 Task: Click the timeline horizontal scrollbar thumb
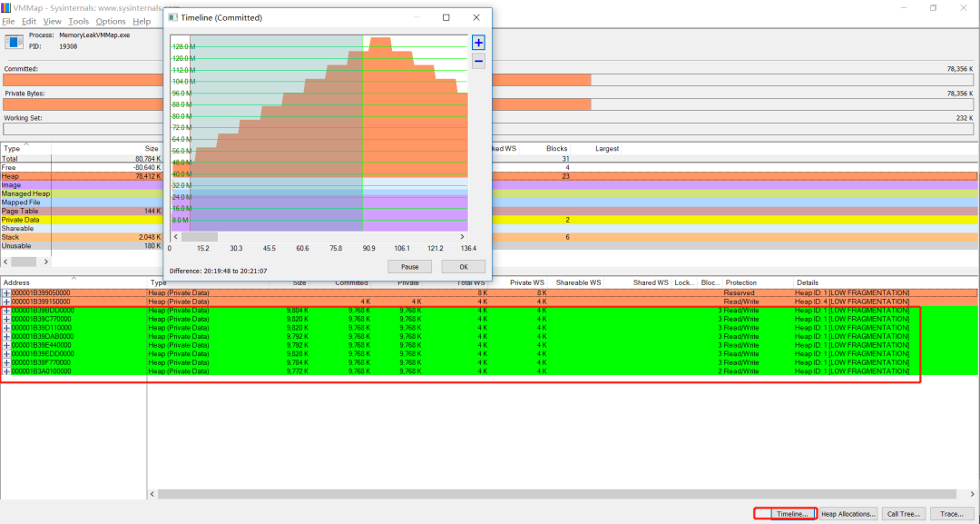(200, 237)
